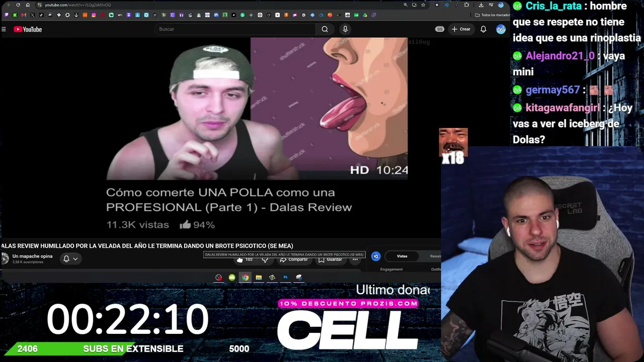Open the three-dot more actions menu
The width and height of the screenshot is (644, 362).
pyautogui.click(x=355, y=259)
